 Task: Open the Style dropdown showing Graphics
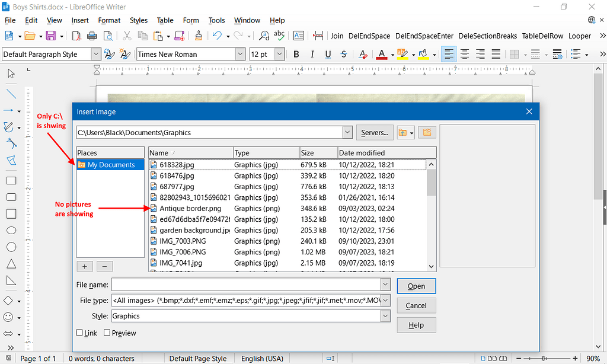pyautogui.click(x=385, y=315)
